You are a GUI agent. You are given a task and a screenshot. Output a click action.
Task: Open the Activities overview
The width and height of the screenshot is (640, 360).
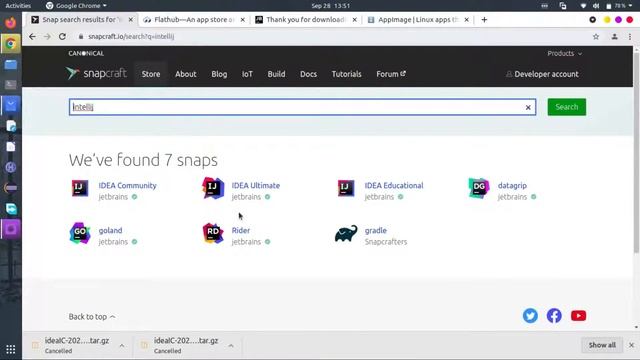pyautogui.click(x=18, y=6)
